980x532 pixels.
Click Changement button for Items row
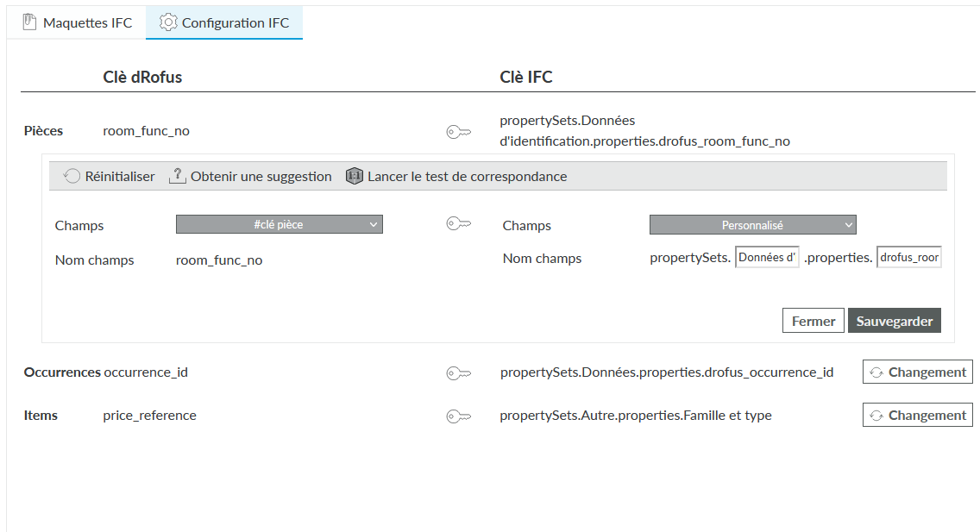pos(917,416)
